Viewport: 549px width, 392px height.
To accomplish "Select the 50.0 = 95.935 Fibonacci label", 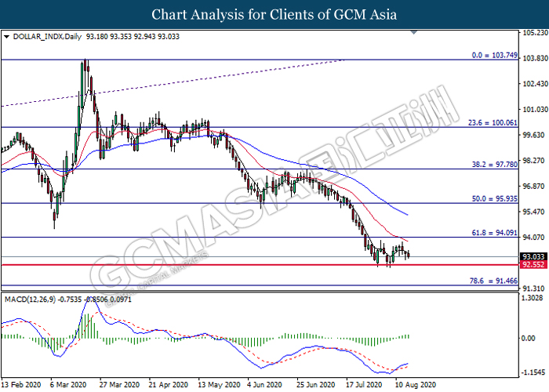I will click(494, 198).
